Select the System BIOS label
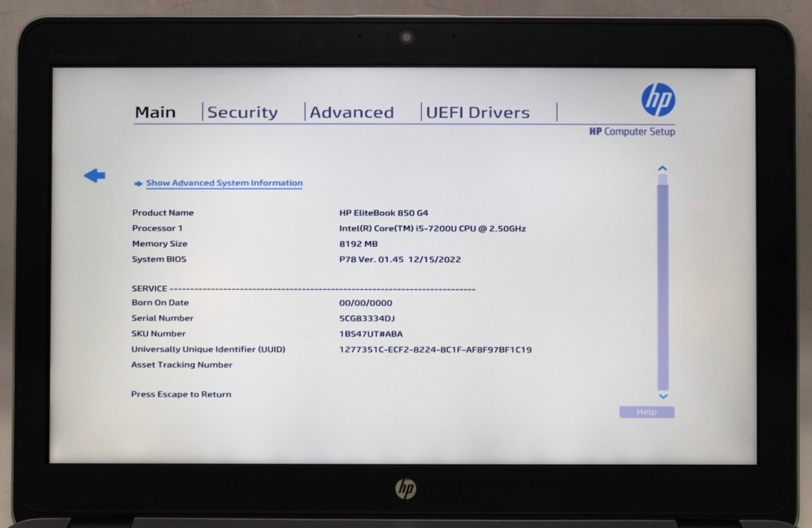 click(x=159, y=259)
